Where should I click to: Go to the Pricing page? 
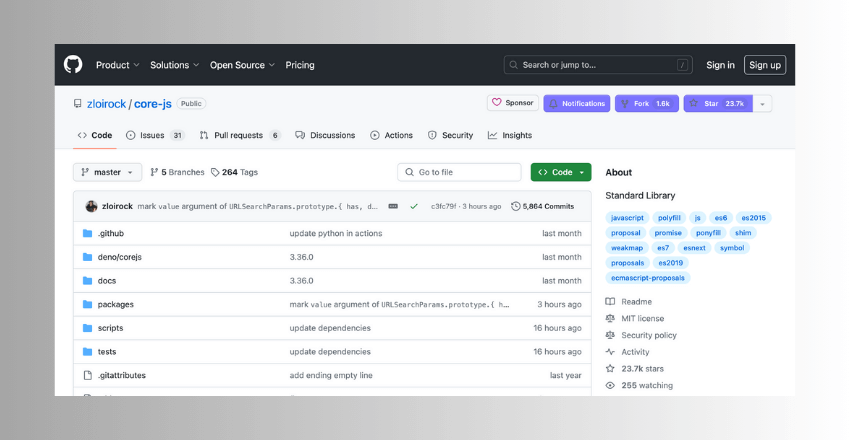point(300,65)
